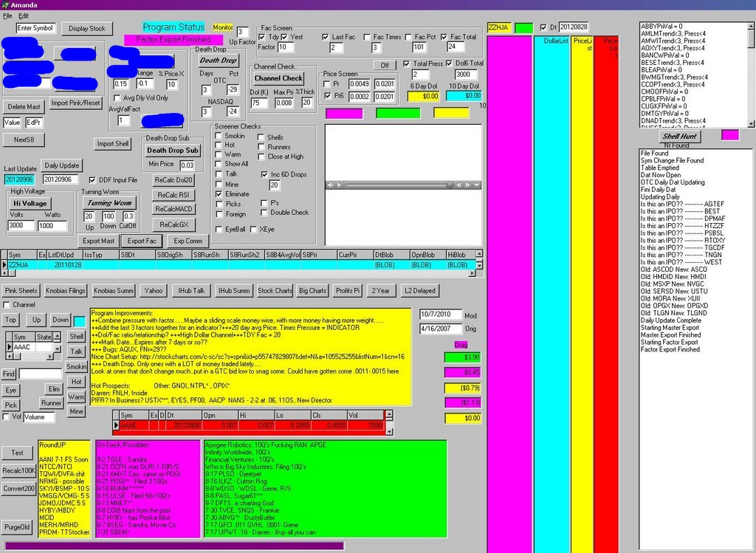Viewport: 756px width, 553px height.
Task: Open the File menu
Action: [x=7, y=16]
